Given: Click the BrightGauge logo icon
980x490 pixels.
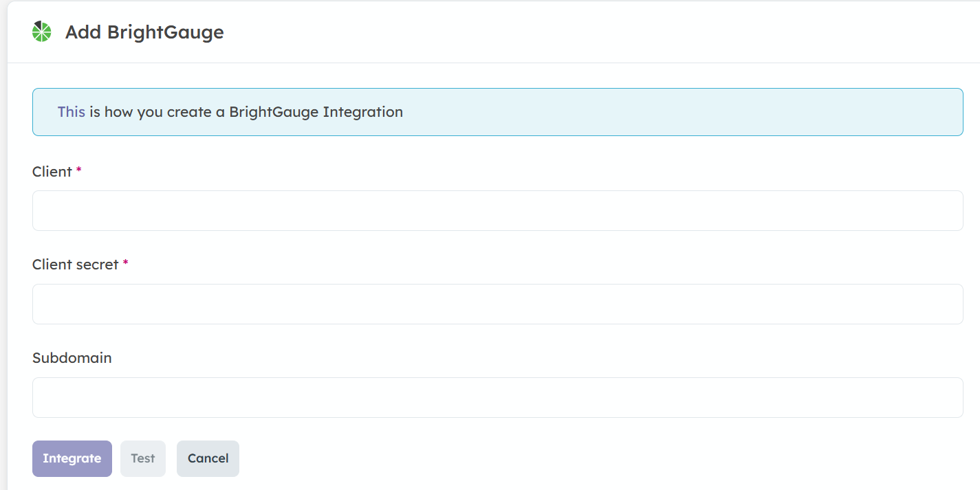Looking at the screenshot, I should (42, 32).
